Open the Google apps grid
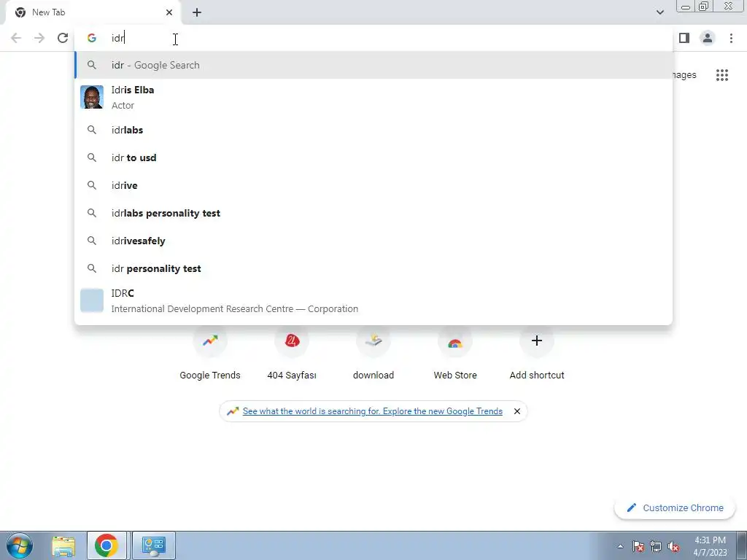 tap(722, 75)
